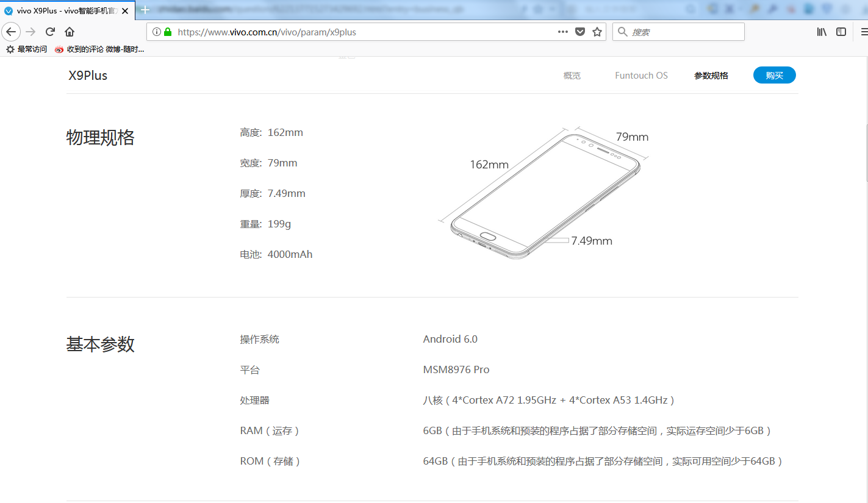Click the phone dimension diagram
This screenshot has height=503, width=868.
pyautogui.click(x=545, y=192)
